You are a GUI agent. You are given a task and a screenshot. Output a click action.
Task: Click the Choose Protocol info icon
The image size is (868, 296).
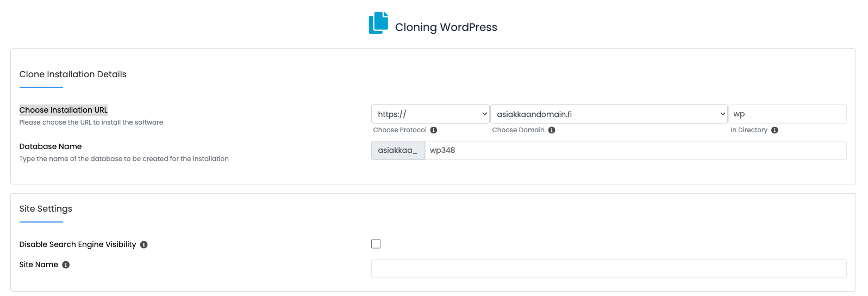434,130
